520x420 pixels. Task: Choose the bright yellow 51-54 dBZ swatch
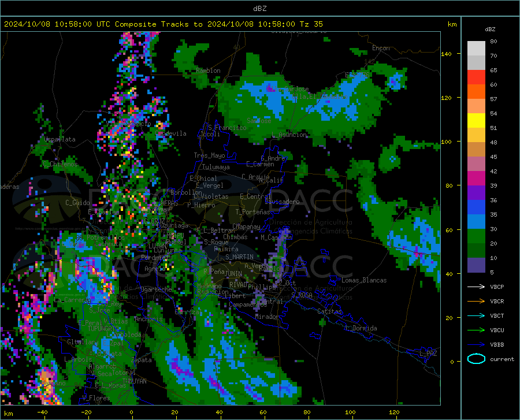click(x=476, y=121)
